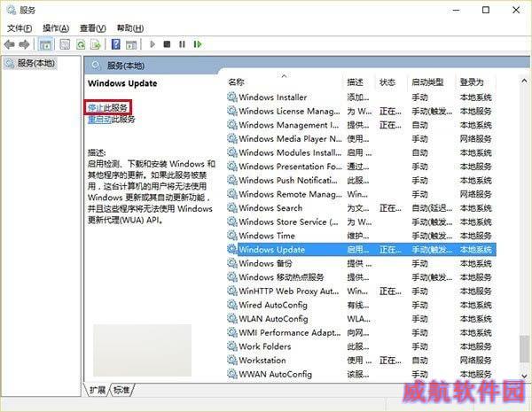
Task: Select the Windows Presentation Foundation row
Action: pyautogui.click(x=362, y=167)
